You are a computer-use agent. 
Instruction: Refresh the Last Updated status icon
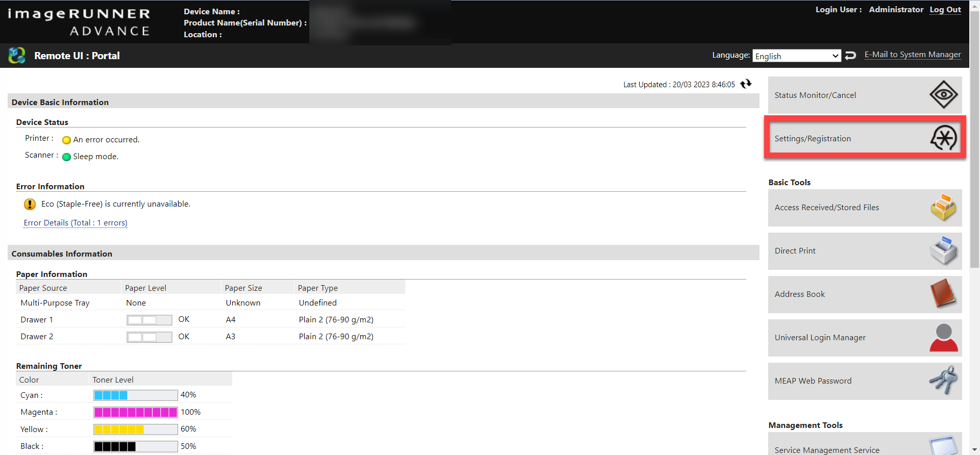(x=746, y=84)
